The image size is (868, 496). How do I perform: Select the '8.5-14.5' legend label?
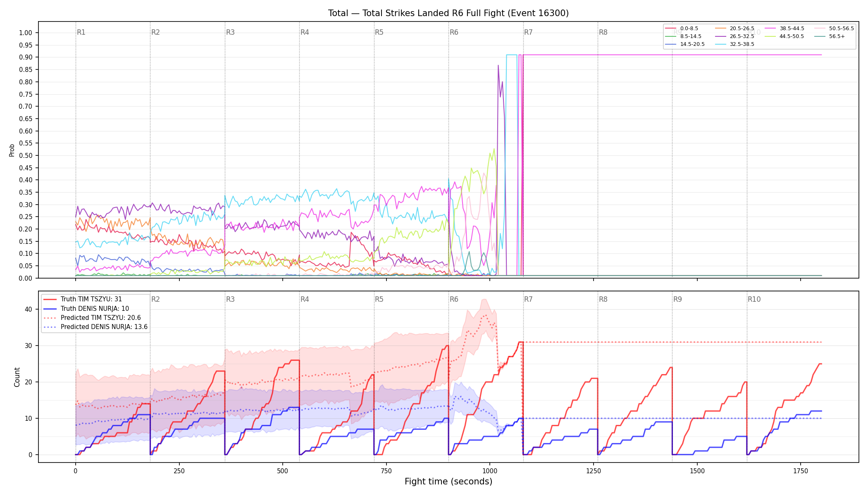691,36
